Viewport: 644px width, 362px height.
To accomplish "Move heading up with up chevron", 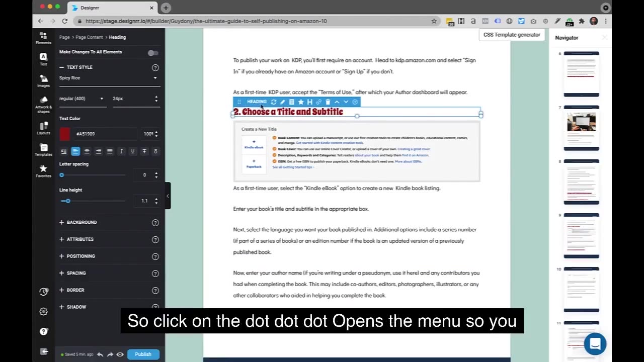I will pyautogui.click(x=337, y=102).
